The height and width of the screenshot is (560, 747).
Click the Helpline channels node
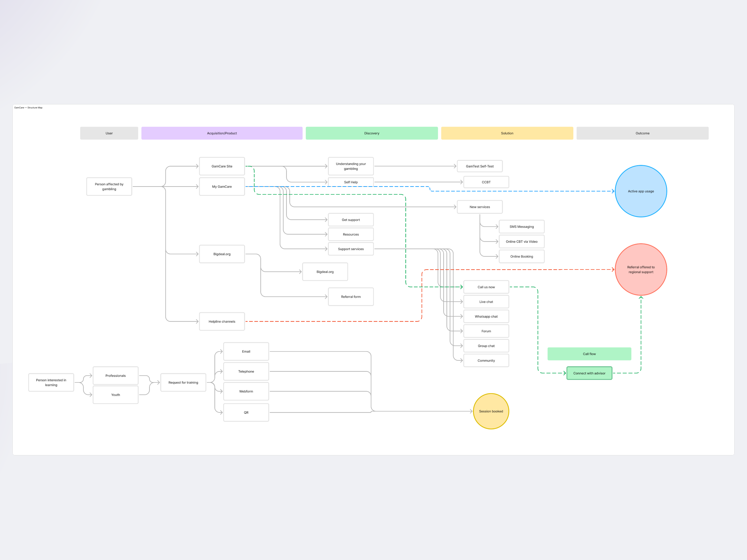222,321
